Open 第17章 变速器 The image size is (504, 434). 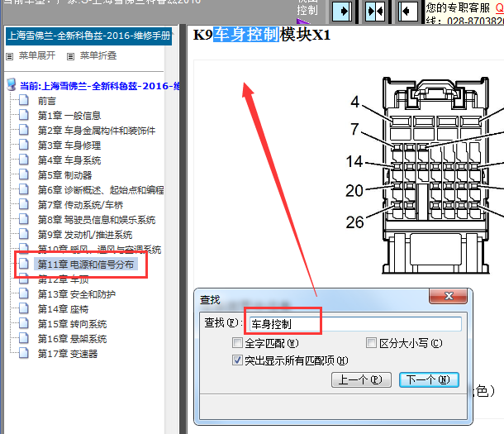[x=68, y=354]
